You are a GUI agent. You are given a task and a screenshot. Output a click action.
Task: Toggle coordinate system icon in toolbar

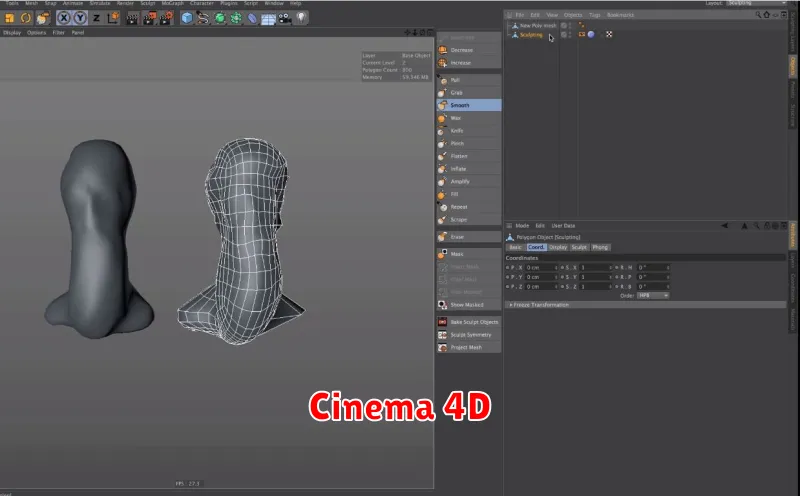tap(113, 18)
